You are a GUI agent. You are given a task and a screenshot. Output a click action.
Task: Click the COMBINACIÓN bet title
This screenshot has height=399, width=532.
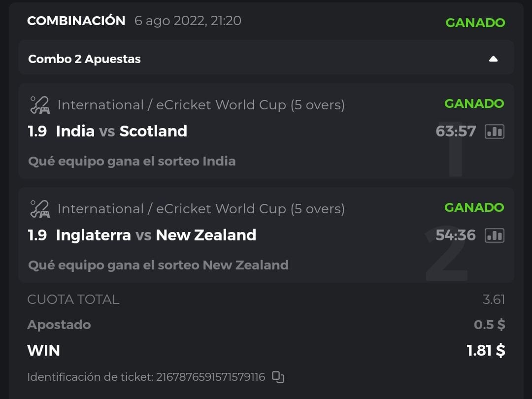(x=76, y=21)
